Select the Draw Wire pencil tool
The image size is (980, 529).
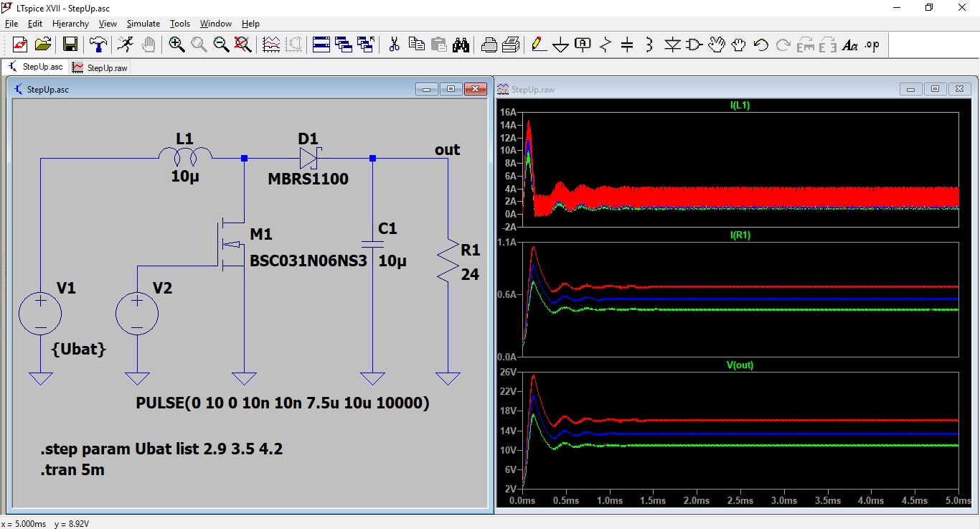[x=539, y=45]
